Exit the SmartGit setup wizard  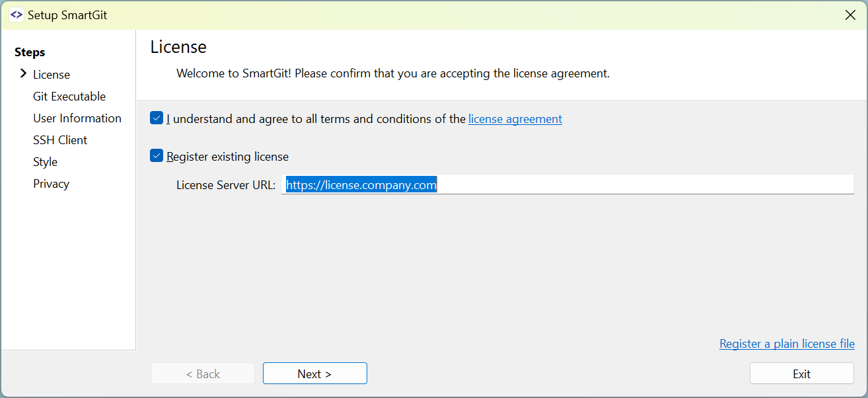coord(801,373)
